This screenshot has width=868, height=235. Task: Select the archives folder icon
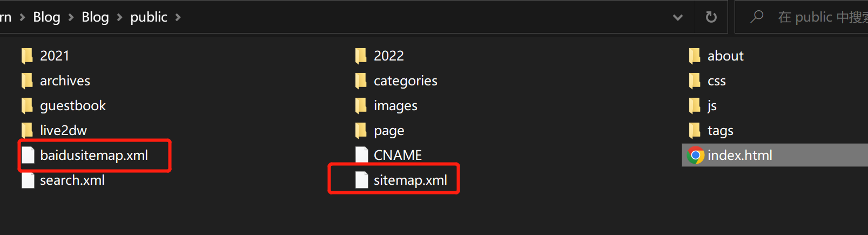click(x=27, y=80)
